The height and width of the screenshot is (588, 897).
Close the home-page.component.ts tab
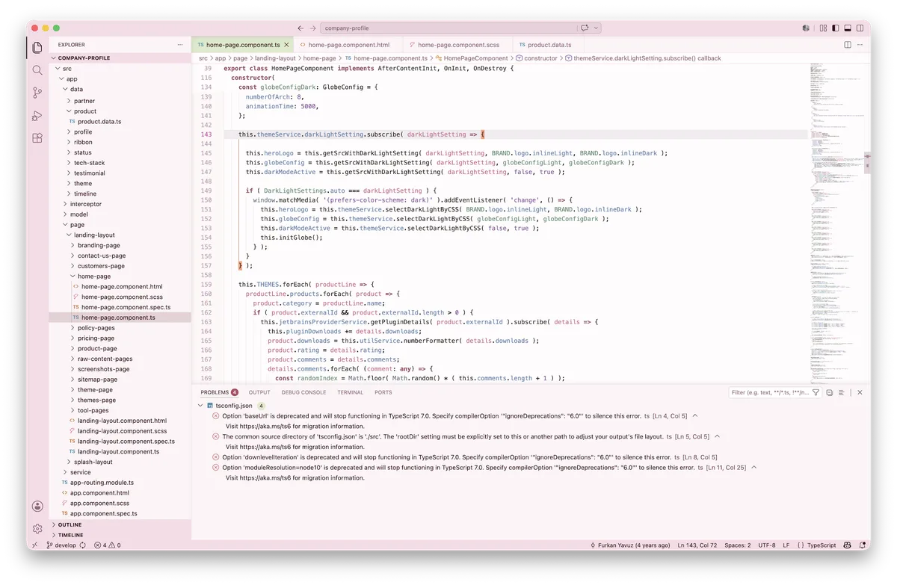tap(286, 45)
